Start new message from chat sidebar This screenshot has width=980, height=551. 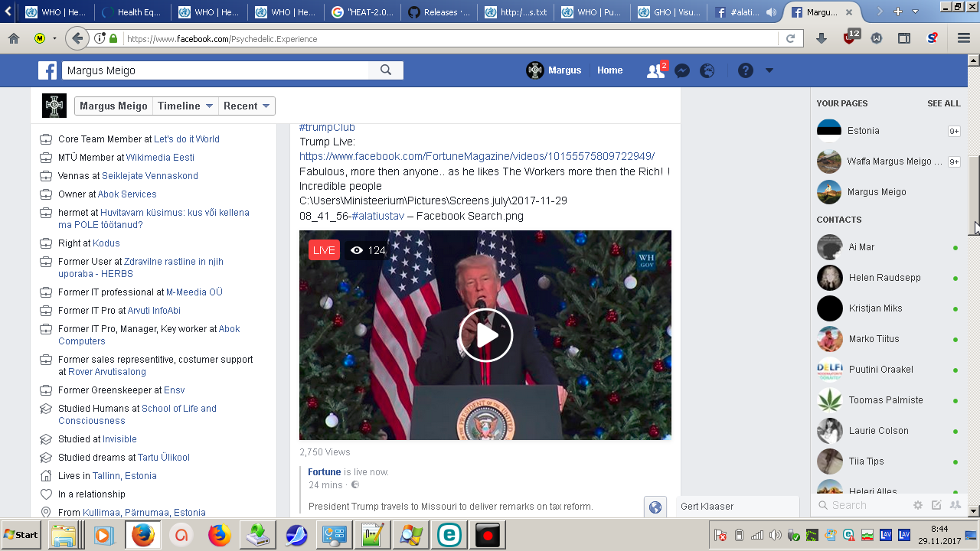point(936,505)
